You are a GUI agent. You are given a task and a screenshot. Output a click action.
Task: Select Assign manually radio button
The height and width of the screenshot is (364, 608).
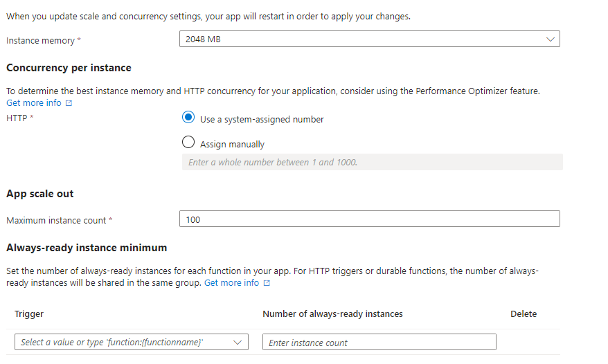[188, 143]
